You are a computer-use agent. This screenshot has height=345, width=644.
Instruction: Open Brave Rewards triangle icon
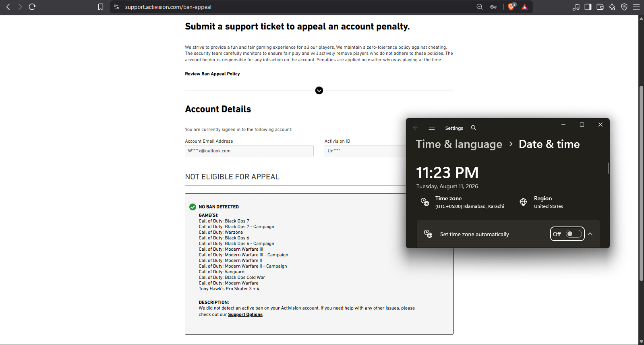click(525, 7)
